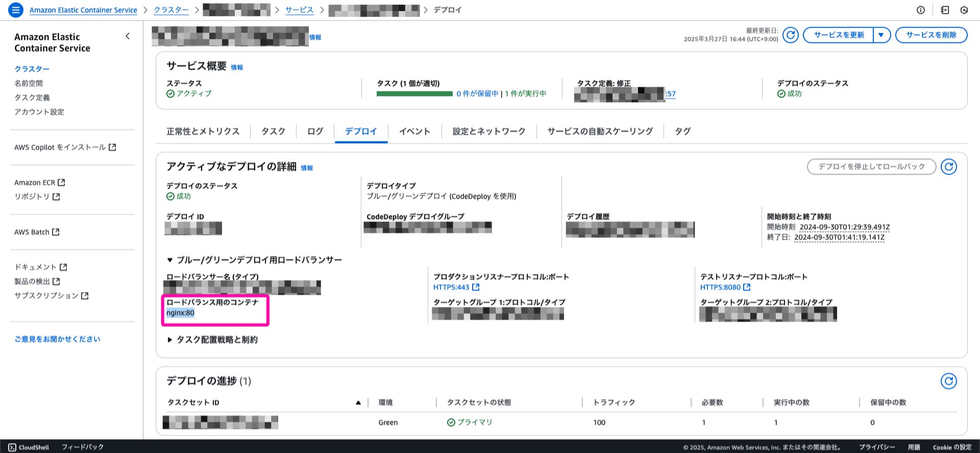980x453 pixels.
Task: Open CloudShell from the footer
Action: point(29,447)
